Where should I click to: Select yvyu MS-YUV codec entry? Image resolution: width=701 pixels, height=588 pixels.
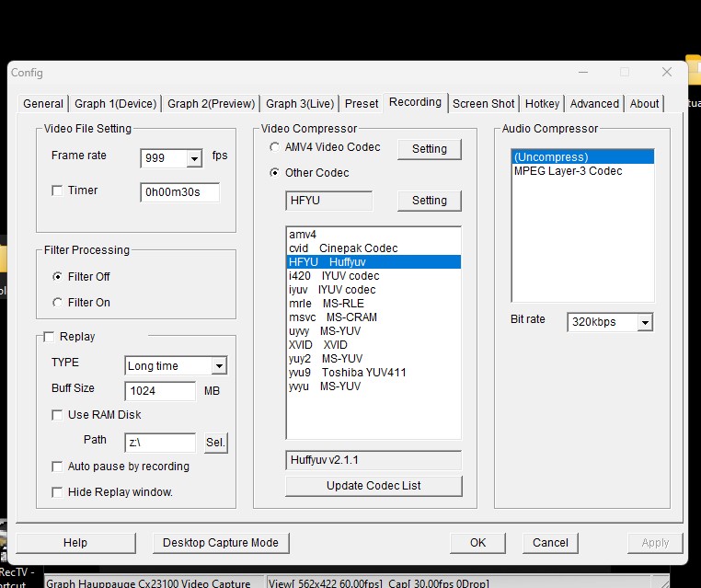point(373,386)
